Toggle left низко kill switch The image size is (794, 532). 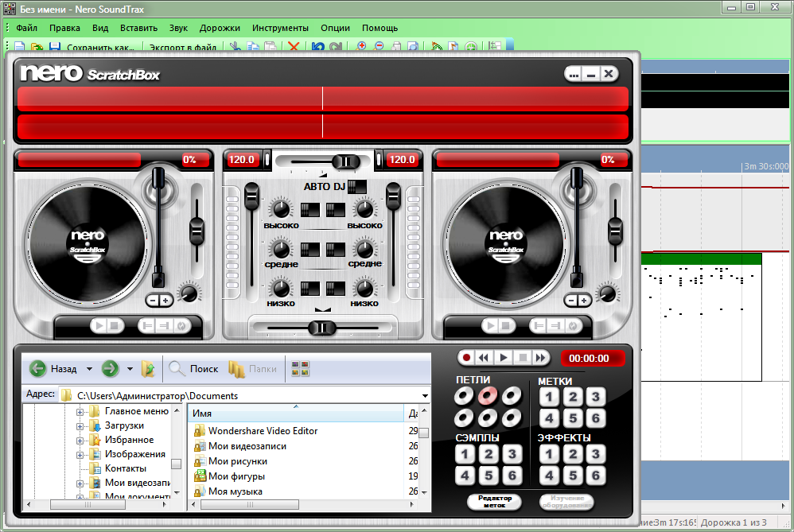click(310, 289)
